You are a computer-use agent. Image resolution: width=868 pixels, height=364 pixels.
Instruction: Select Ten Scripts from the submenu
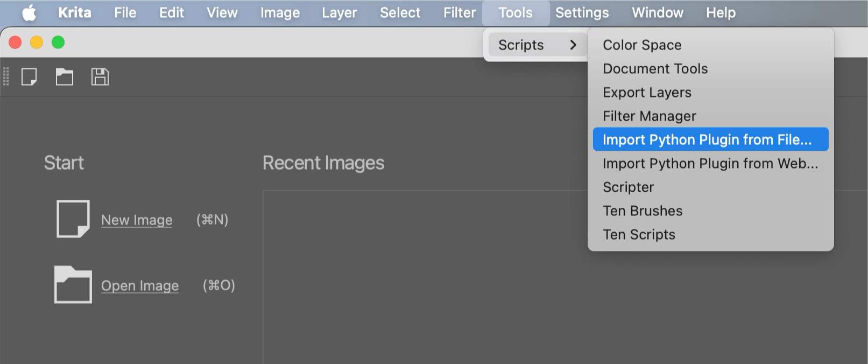coord(639,234)
